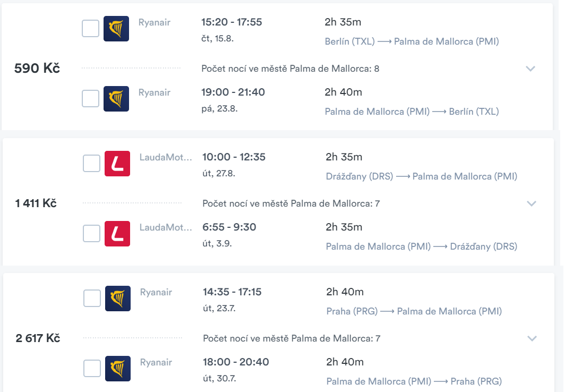The height and width of the screenshot is (392, 565).
Task: Open Berlín (TXL) to Palma route link
Action: pos(412,41)
